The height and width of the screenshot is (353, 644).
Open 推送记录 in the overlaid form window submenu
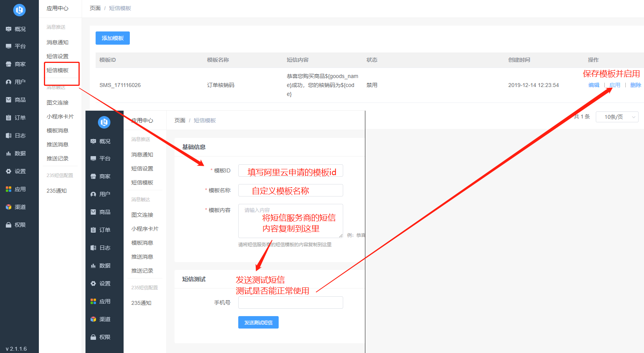[x=142, y=271]
